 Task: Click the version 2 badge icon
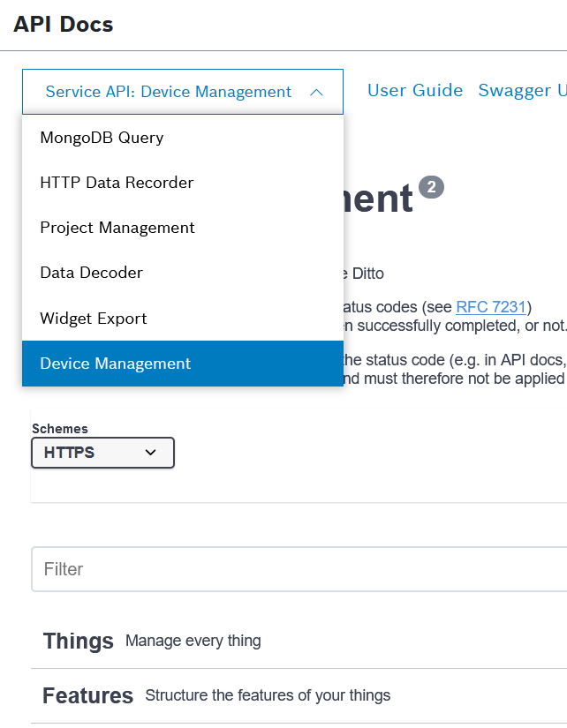tap(431, 187)
